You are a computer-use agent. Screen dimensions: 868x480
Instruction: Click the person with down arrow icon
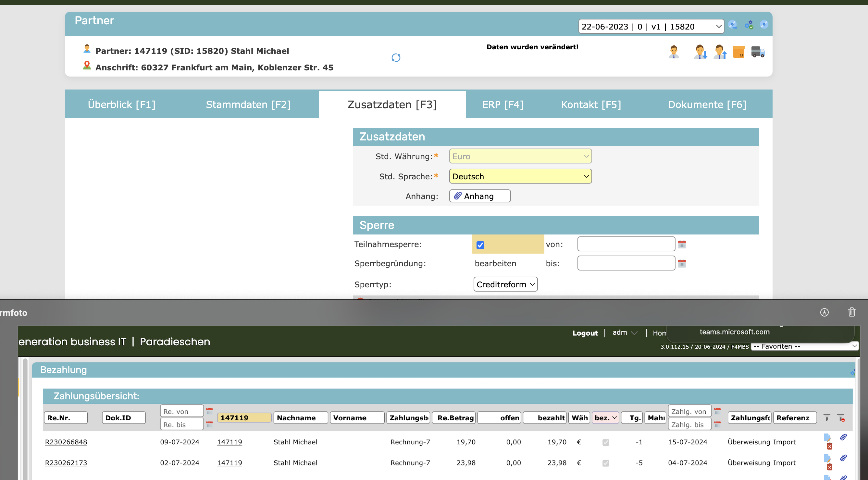700,52
